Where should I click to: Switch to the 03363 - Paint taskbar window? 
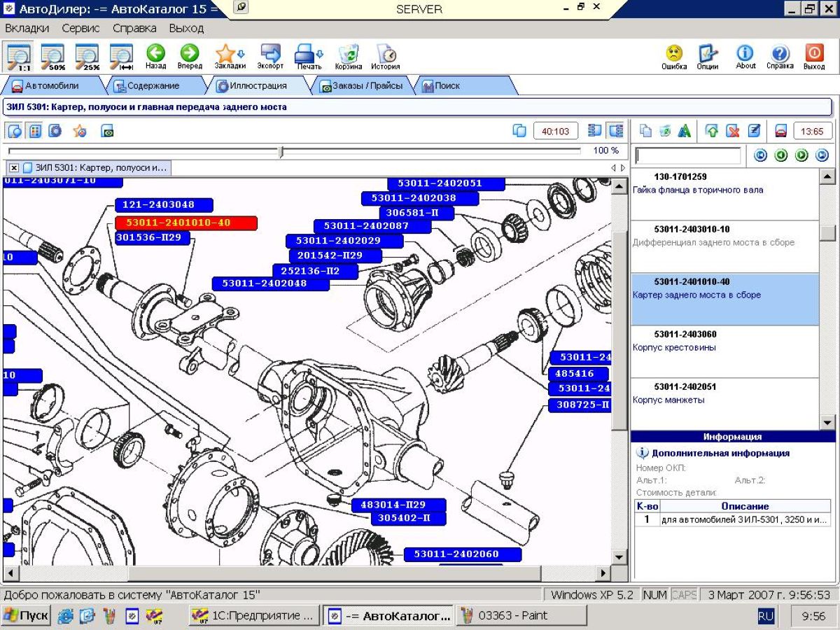[x=521, y=616]
